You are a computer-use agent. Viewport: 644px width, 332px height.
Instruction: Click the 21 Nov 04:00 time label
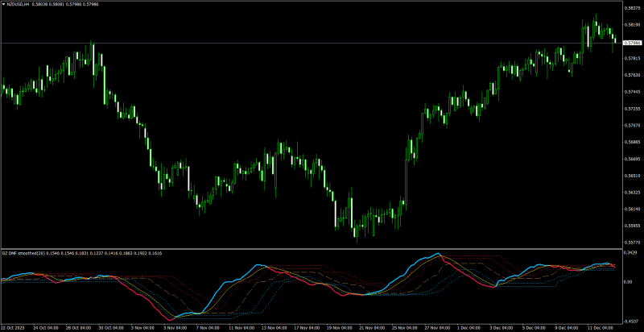[374, 328]
